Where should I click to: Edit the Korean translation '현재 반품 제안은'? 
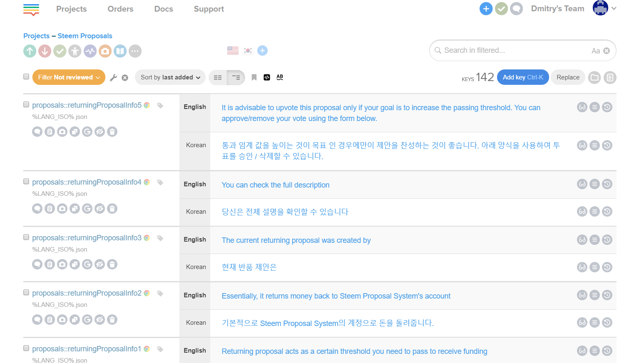pos(249,267)
